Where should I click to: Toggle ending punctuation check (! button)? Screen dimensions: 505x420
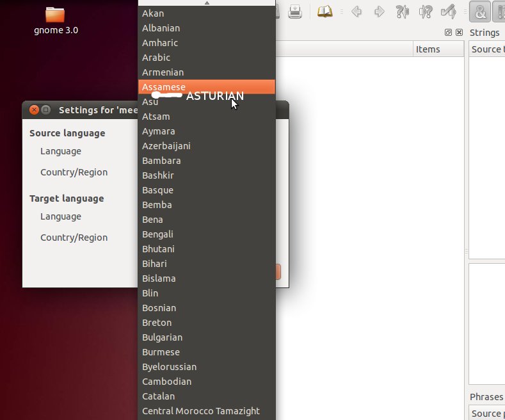(x=499, y=12)
